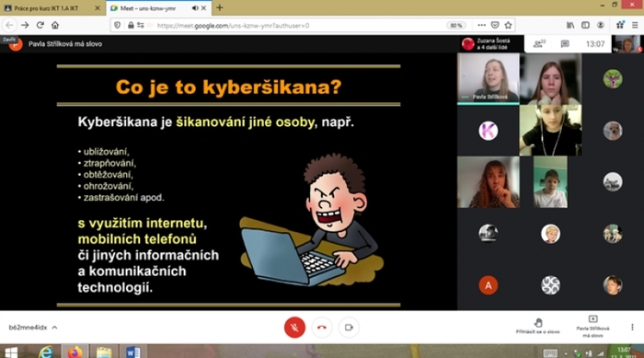This screenshot has height=358, width=644.
Task: Expand meeting details b62mne4idx chevron
Action: pos(54,328)
